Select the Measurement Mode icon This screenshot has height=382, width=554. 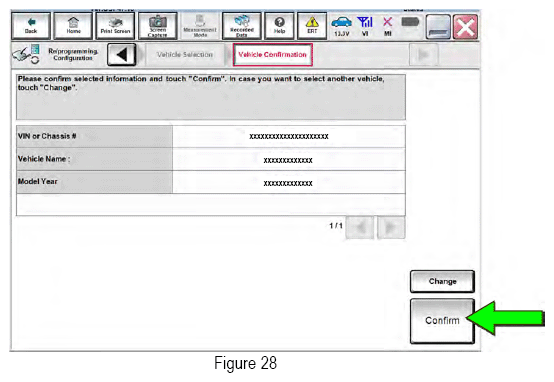click(x=200, y=26)
